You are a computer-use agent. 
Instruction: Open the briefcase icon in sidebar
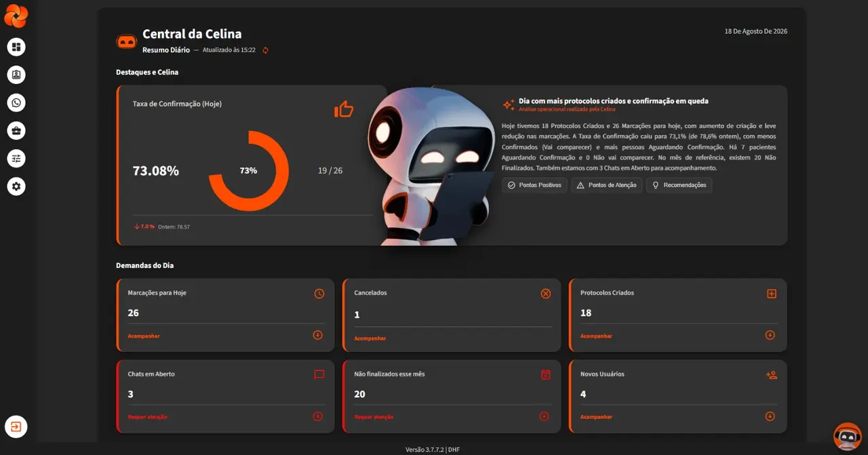[x=16, y=130]
